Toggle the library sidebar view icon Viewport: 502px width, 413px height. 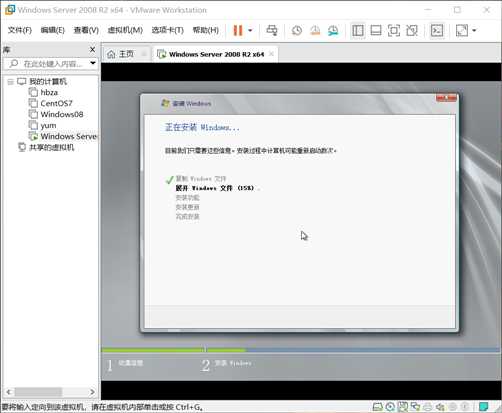coord(358,30)
